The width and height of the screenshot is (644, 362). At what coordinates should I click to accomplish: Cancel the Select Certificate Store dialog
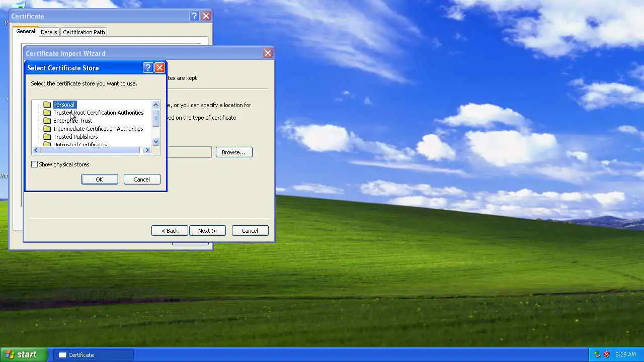141,179
